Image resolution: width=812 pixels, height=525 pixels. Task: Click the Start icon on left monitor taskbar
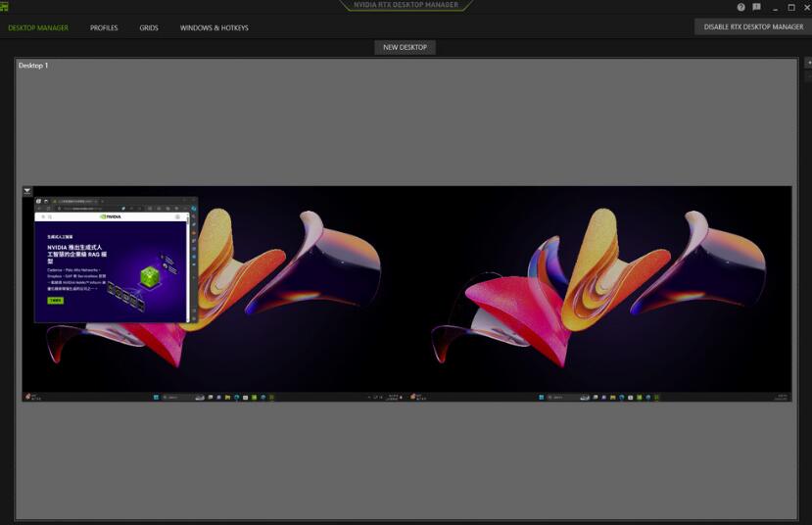pos(156,398)
